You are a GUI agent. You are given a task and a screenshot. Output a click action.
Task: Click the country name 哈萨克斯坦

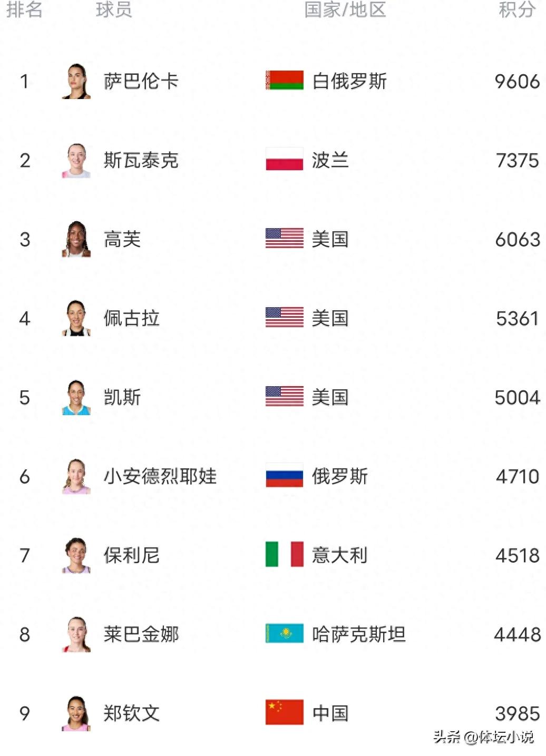[x=358, y=634]
